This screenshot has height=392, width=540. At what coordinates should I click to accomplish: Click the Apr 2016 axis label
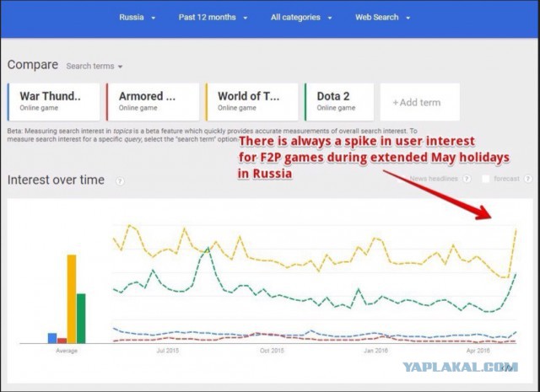click(478, 351)
